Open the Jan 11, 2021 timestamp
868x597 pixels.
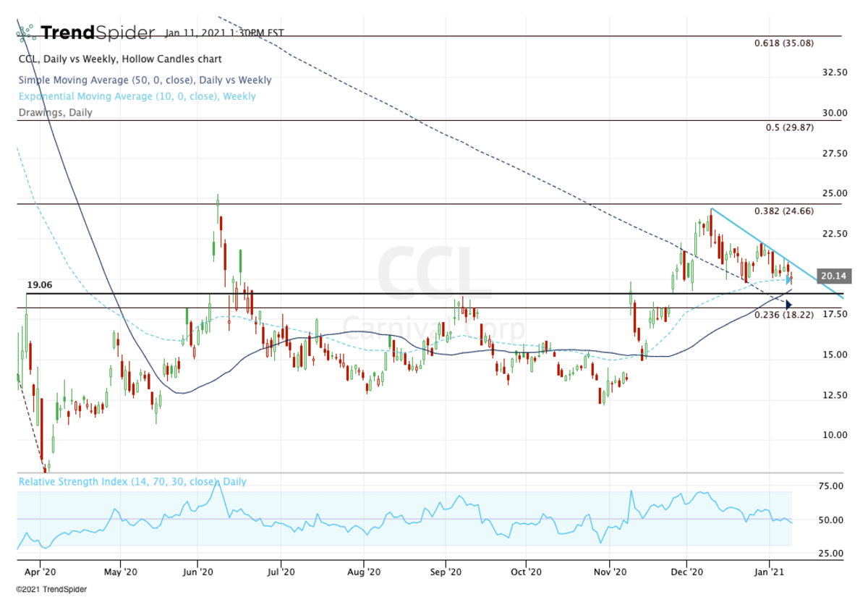(224, 33)
